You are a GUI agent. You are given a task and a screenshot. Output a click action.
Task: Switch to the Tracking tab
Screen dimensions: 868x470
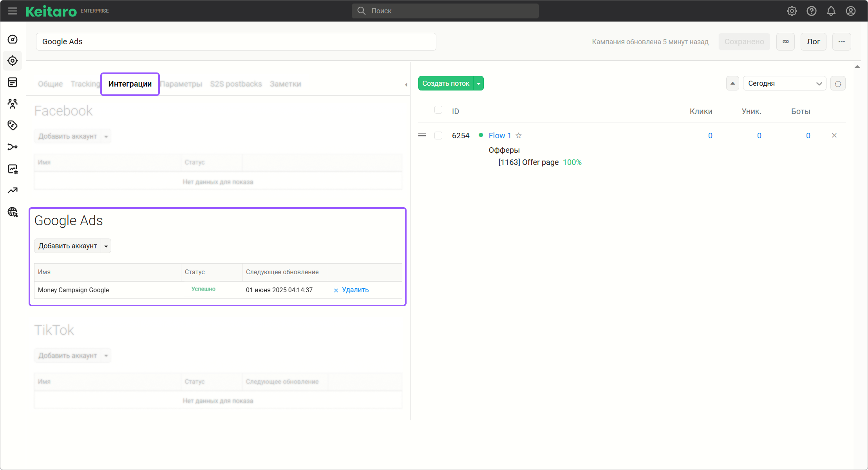point(85,84)
